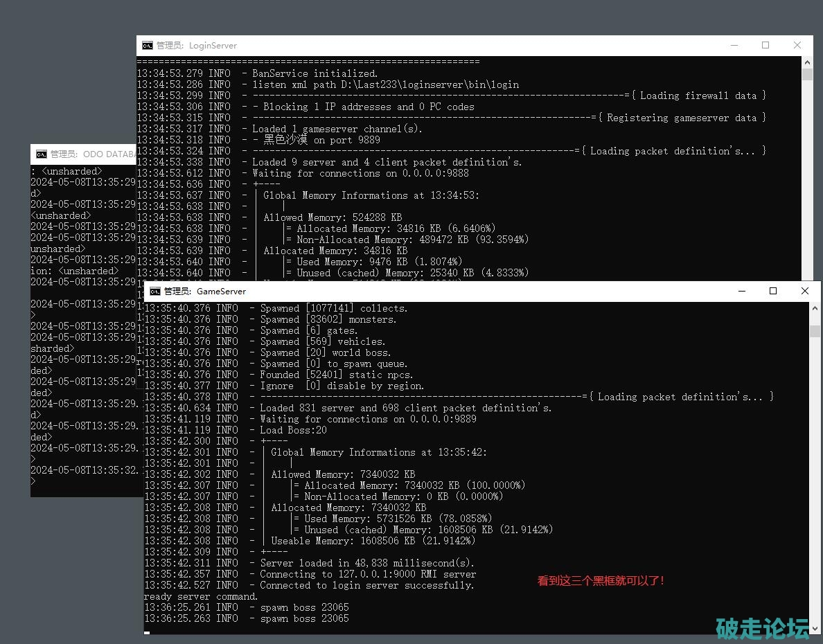The width and height of the screenshot is (823, 644).
Task: Close the GameServer console window
Action: (805, 292)
